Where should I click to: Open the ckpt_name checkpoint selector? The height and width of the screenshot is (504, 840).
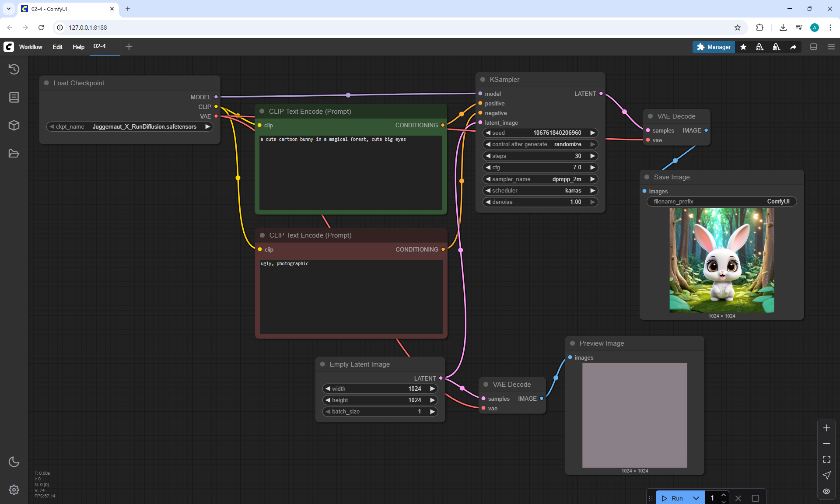(x=129, y=126)
